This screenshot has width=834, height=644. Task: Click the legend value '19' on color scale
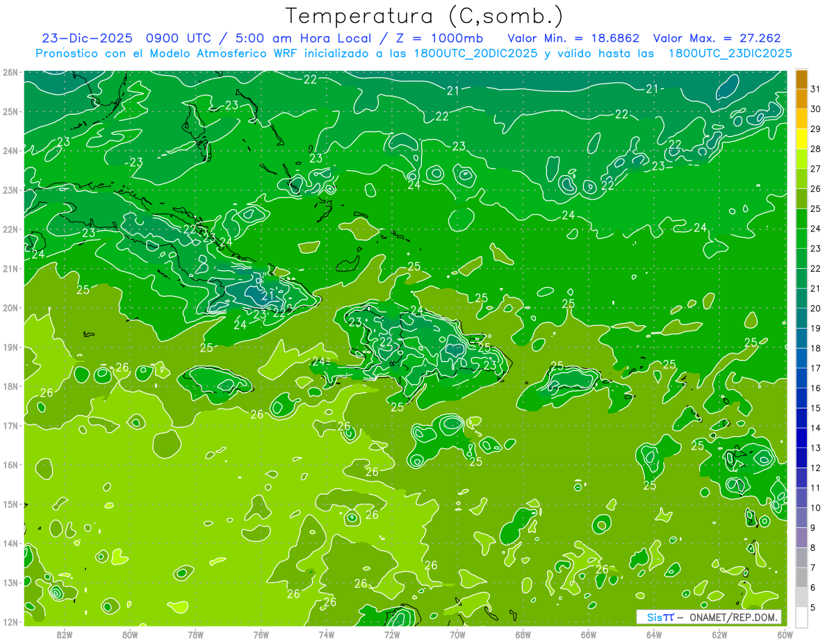click(815, 328)
